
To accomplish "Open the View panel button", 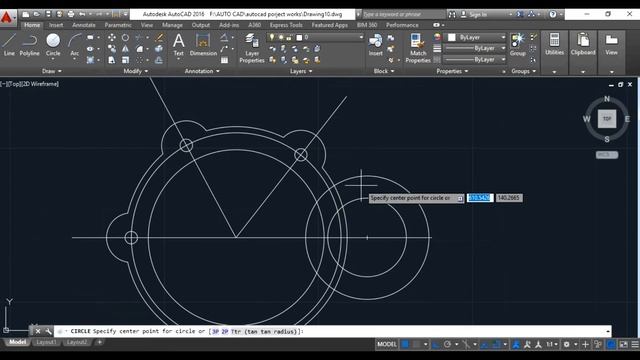I will point(611,44).
